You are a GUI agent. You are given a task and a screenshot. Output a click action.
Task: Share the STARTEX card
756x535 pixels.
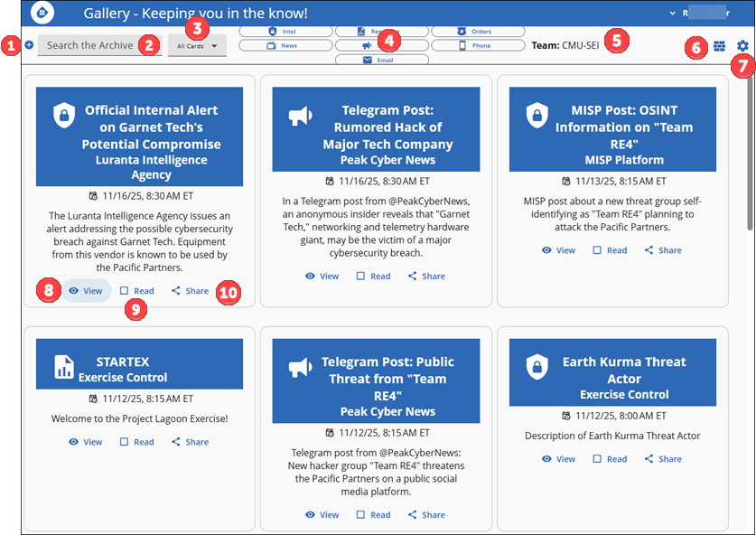pos(190,442)
